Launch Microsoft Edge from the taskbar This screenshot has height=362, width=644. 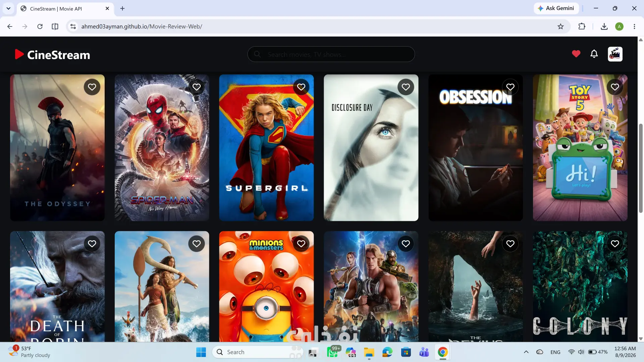pyautogui.click(x=387, y=352)
